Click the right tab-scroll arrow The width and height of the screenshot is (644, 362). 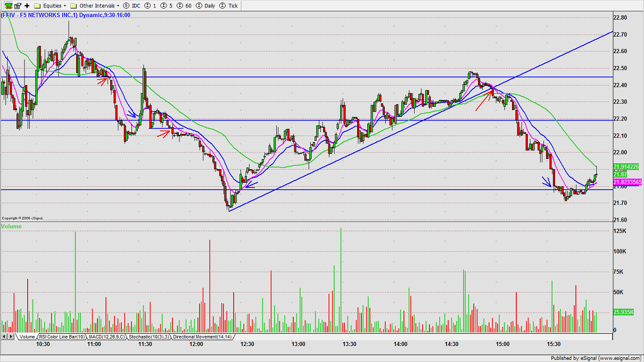[11, 337]
